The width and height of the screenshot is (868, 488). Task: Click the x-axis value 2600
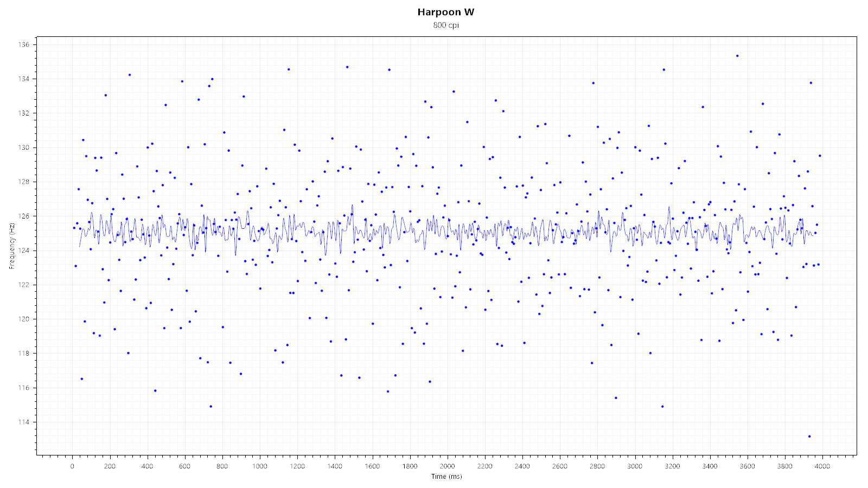(559, 466)
